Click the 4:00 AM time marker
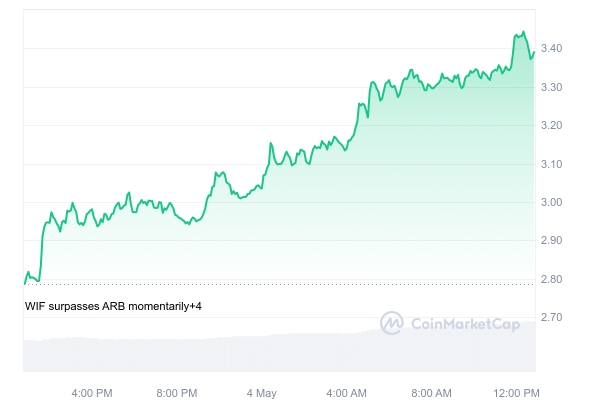The width and height of the screenshot is (600, 400). tap(346, 392)
